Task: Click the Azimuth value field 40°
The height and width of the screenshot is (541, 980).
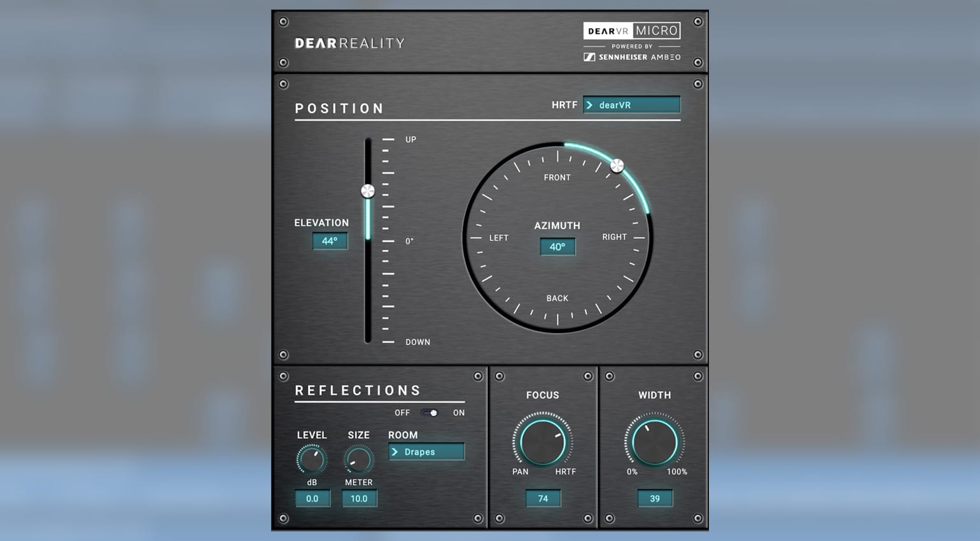Action: 557,247
